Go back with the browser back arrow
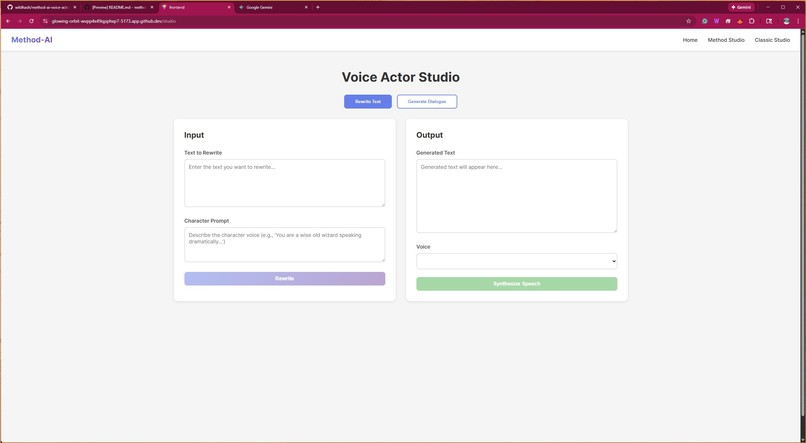This screenshot has height=443, width=806. click(x=8, y=21)
